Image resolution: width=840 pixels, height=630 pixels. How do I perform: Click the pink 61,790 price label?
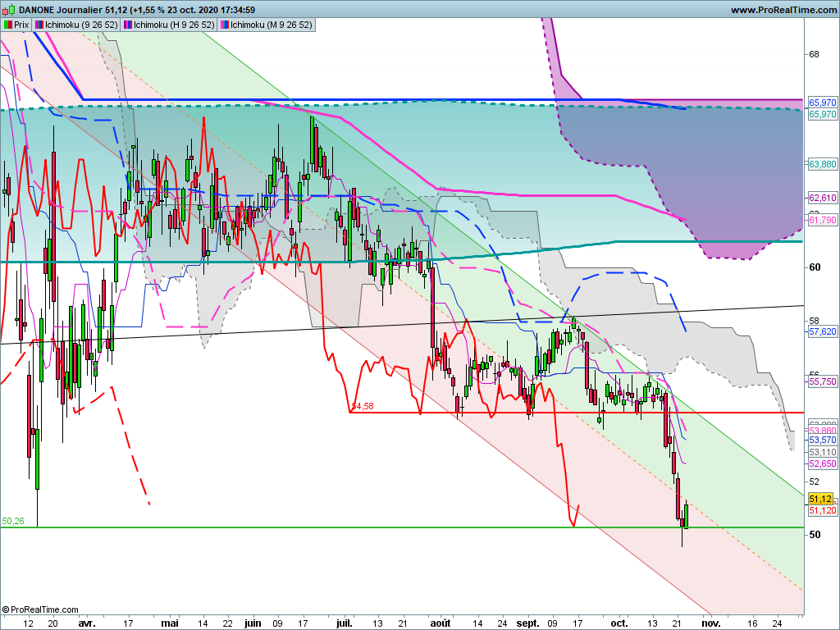822,220
